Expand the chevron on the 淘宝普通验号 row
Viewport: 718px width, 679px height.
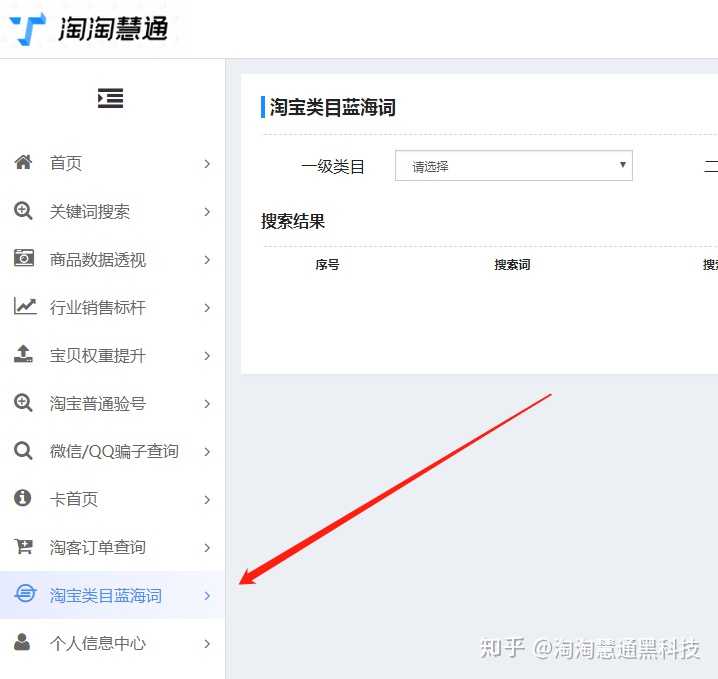(x=207, y=404)
